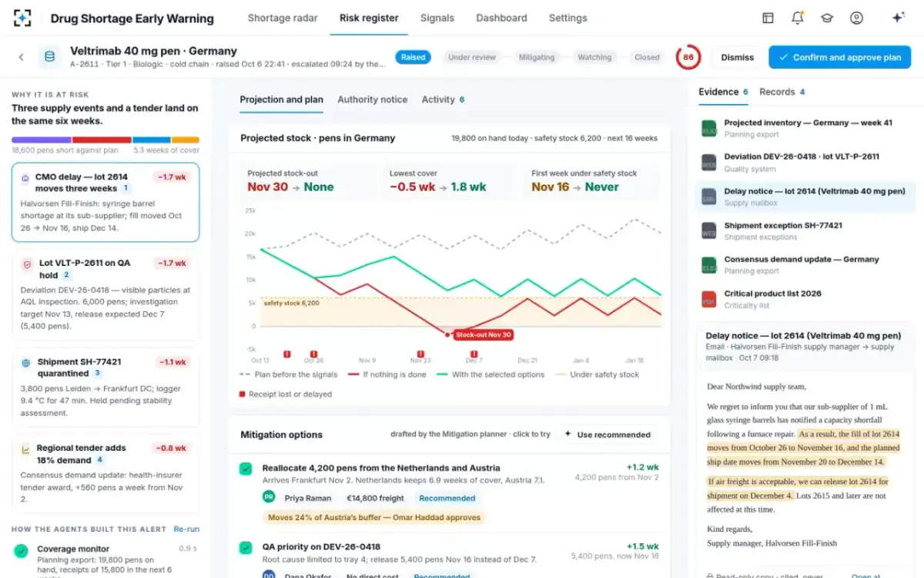Click the globe icon on Shipment SH-77421 card
Screen dimensions: 924x578
coord(26,362)
